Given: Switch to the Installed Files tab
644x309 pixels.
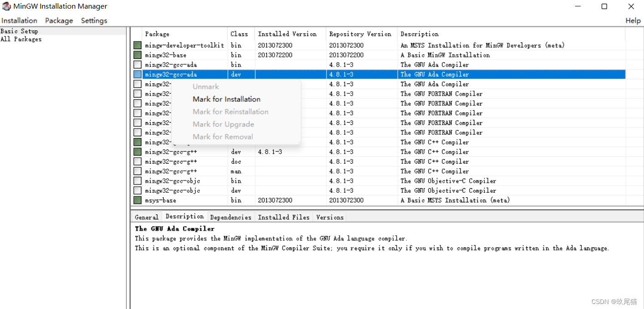Looking at the screenshot, I should (284, 217).
